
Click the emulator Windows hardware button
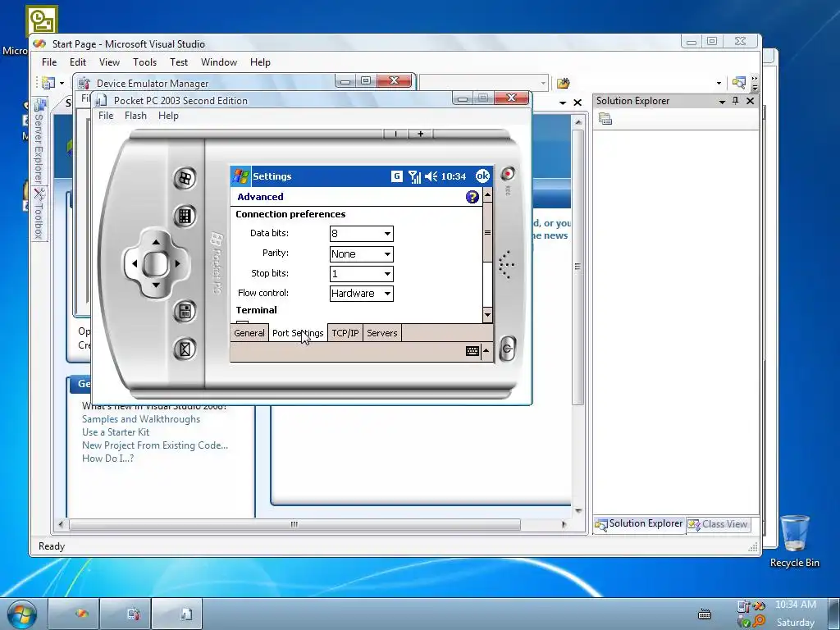point(185,178)
